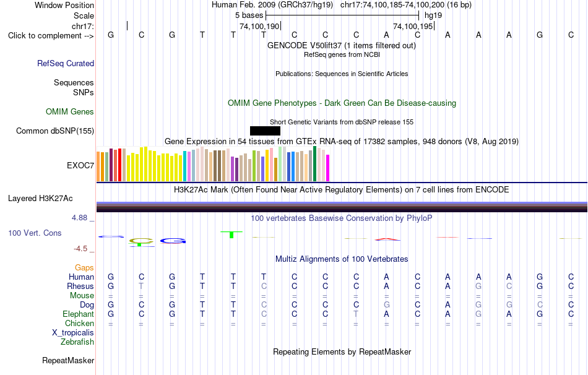This screenshot has height=375, width=588.
Task: Click the SNPs track label
Action: coord(84,92)
